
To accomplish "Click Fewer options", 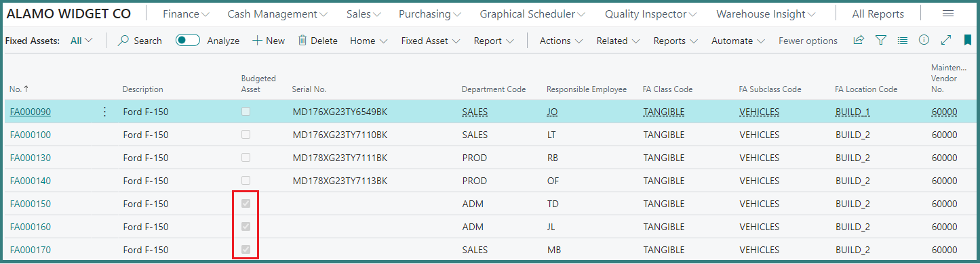I will [x=808, y=41].
